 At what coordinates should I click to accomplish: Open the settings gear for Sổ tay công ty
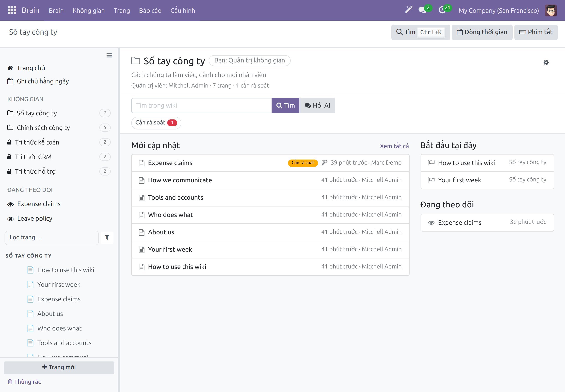pos(546,62)
